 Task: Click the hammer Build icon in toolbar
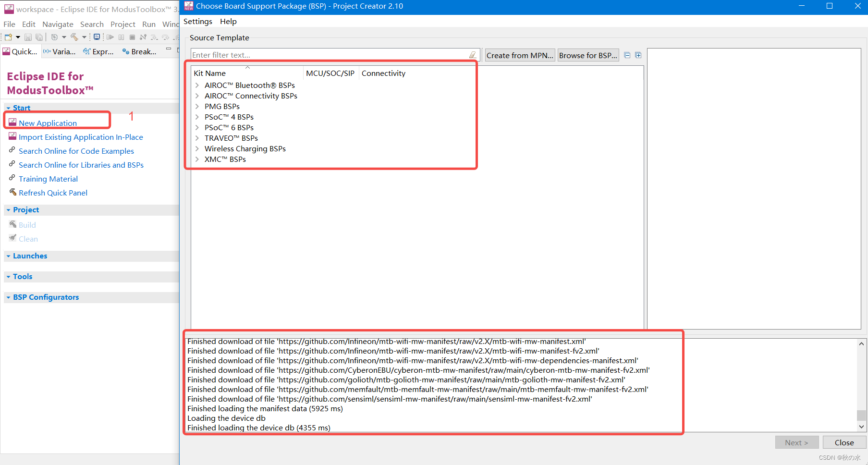click(x=74, y=37)
